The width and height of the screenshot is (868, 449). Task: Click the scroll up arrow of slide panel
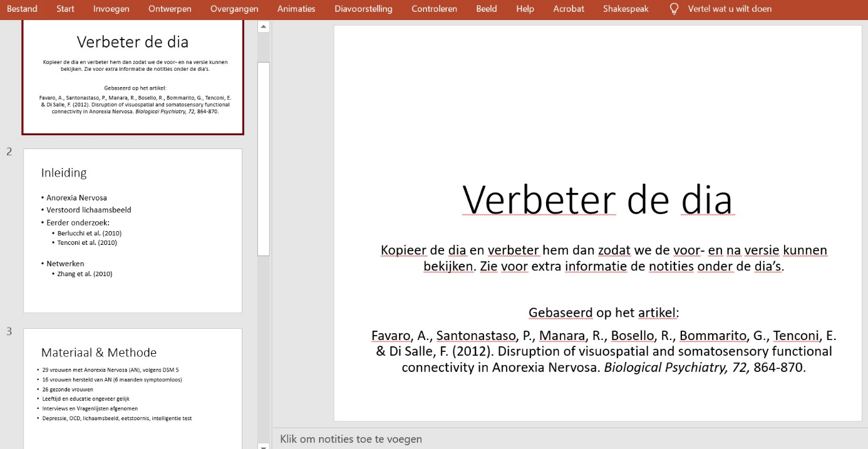pyautogui.click(x=264, y=27)
